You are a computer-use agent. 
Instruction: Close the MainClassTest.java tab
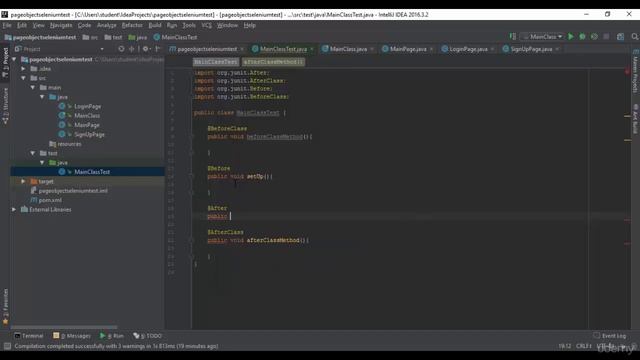point(312,49)
